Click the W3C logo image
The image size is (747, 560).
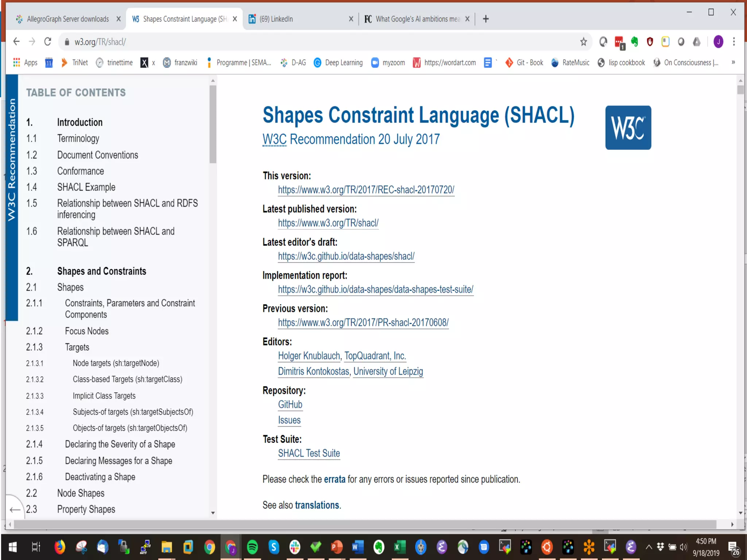(628, 128)
